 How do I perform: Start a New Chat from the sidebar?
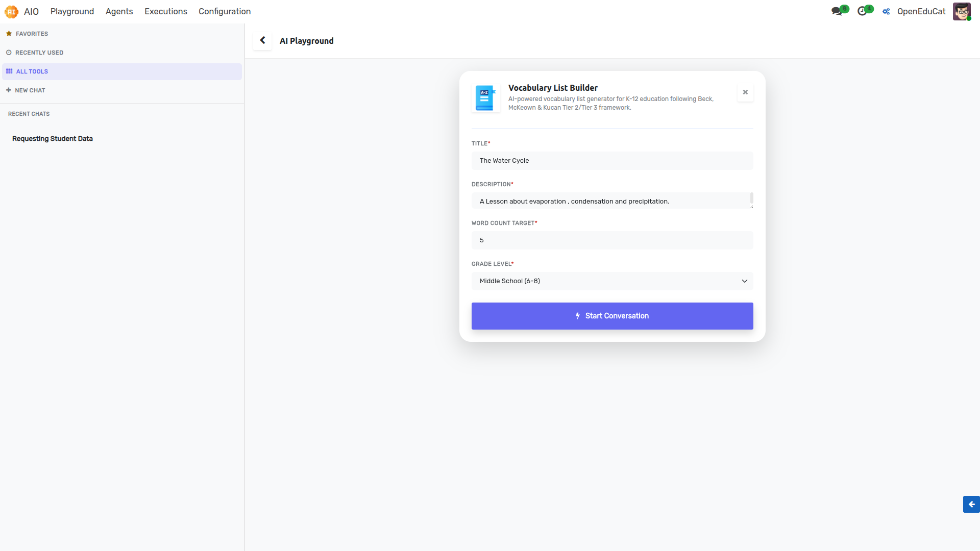(122, 90)
